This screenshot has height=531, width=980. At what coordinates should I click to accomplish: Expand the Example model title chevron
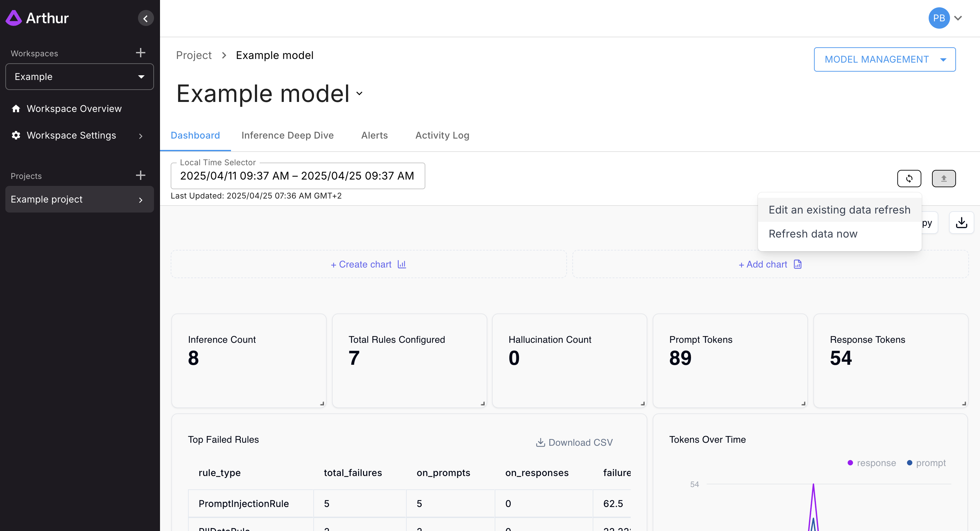tap(359, 94)
